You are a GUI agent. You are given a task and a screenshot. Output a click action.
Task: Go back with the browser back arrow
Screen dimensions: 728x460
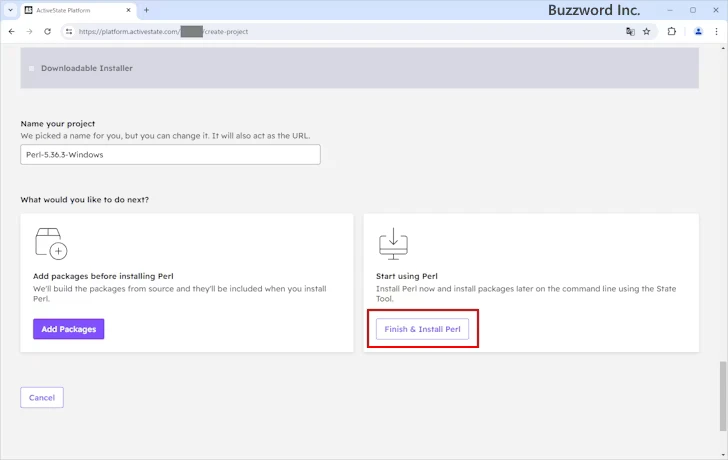pyautogui.click(x=12, y=32)
